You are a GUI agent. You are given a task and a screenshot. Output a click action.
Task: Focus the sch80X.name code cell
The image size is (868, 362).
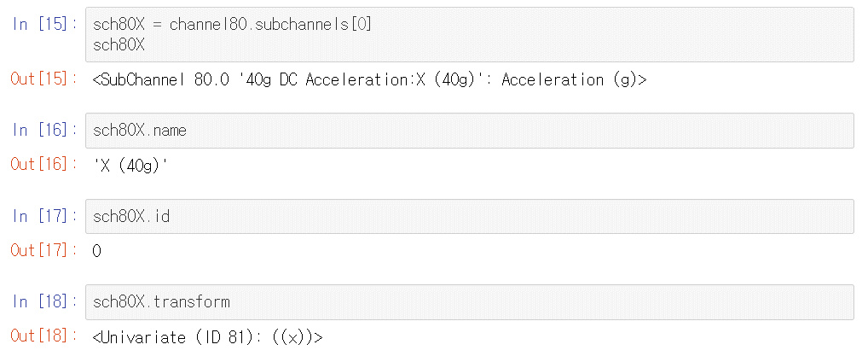pyautogui.click(x=469, y=131)
